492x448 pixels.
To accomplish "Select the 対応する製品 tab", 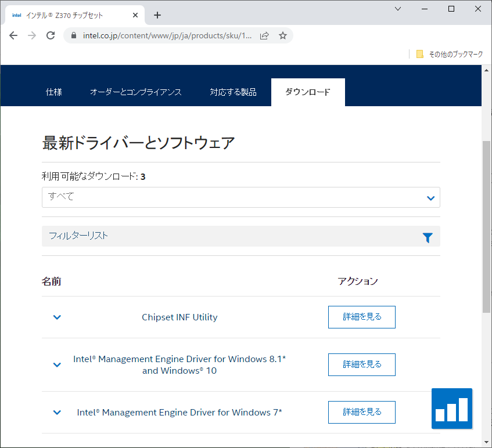I will (233, 92).
